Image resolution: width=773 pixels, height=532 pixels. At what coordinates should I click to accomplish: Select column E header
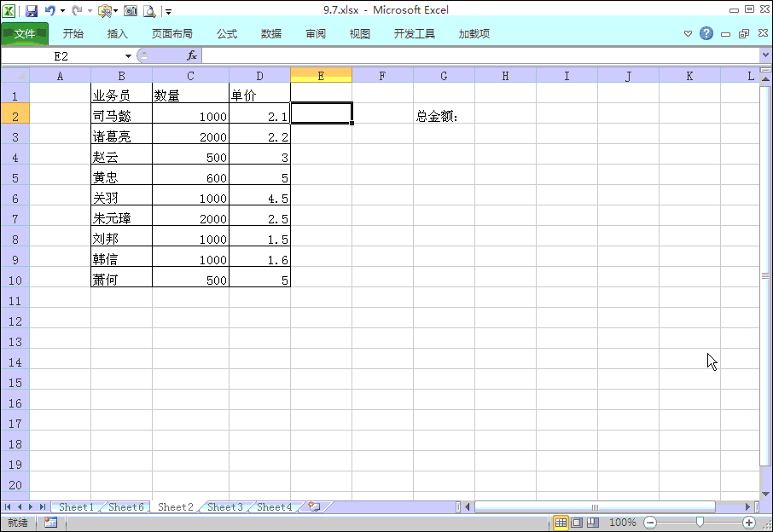(x=321, y=75)
